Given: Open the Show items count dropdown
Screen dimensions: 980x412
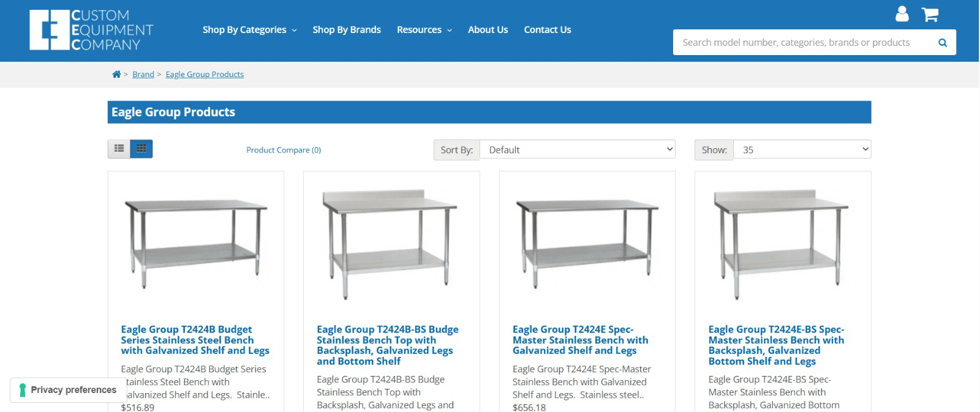Looking at the screenshot, I should 801,150.
